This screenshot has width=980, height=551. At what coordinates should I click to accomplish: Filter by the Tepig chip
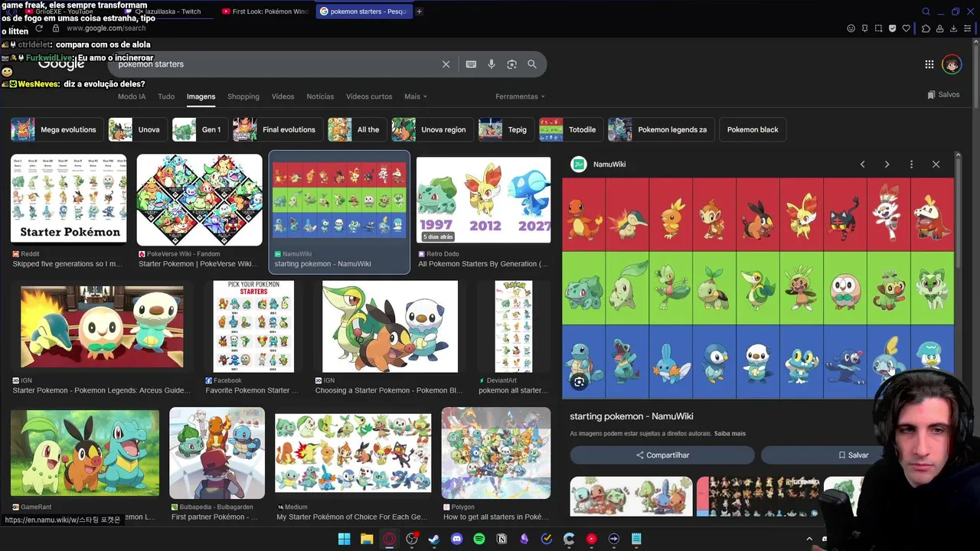click(505, 129)
